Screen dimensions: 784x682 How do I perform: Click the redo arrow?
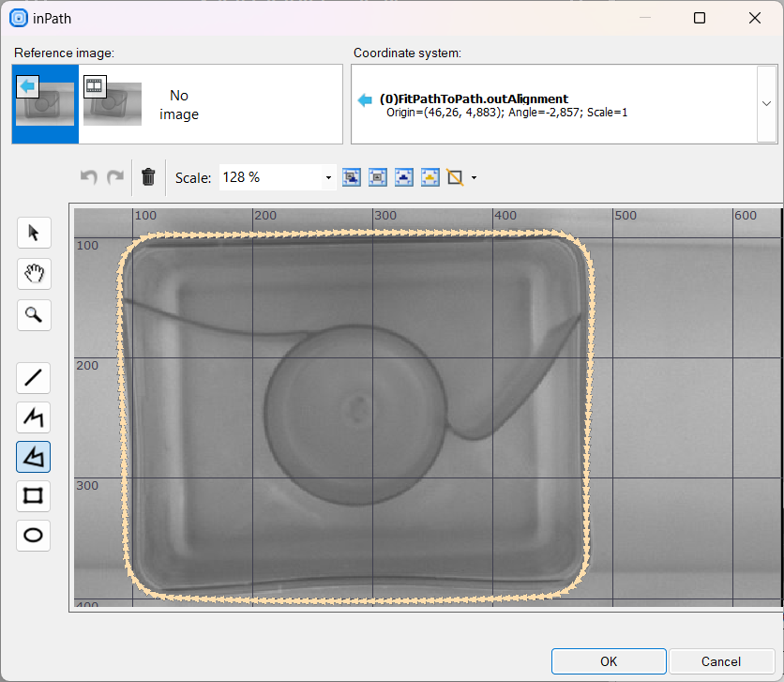click(x=114, y=176)
